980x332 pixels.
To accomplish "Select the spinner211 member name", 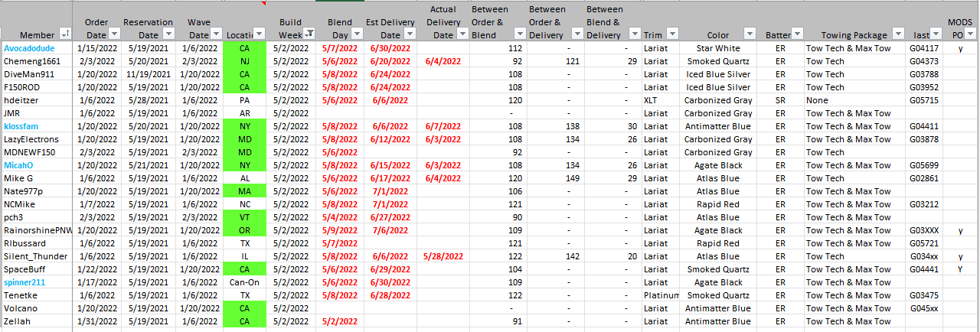I will [x=25, y=282].
